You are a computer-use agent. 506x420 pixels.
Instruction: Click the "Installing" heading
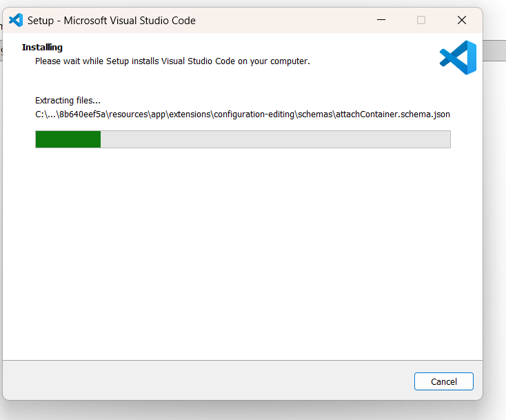42,47
